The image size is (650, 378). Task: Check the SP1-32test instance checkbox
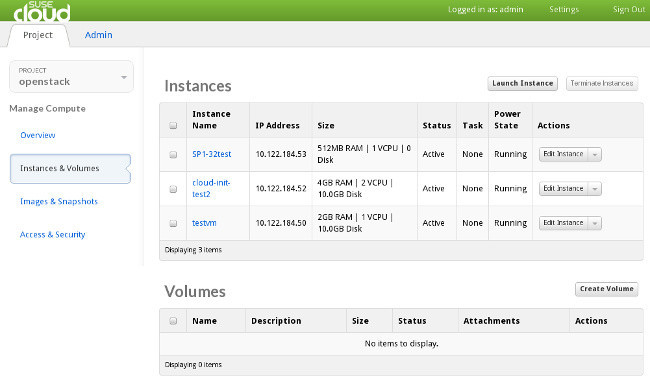[173, 155]
